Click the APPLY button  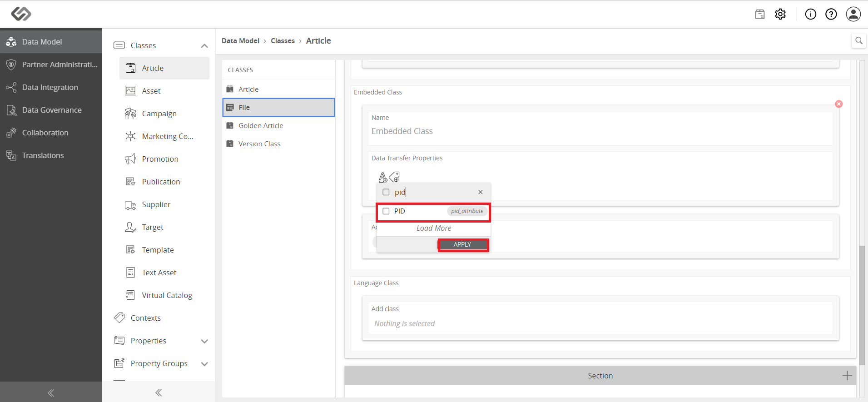pos(463,244)
